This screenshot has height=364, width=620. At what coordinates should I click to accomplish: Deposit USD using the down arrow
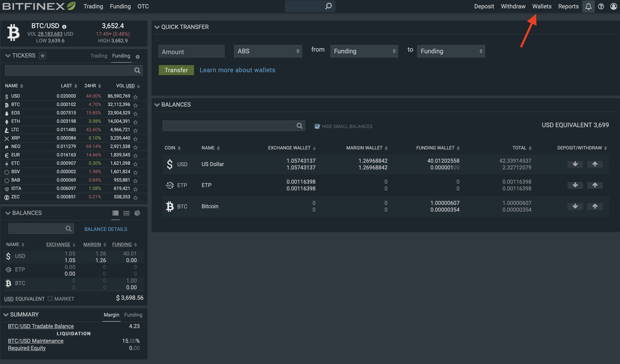[575, 164]
